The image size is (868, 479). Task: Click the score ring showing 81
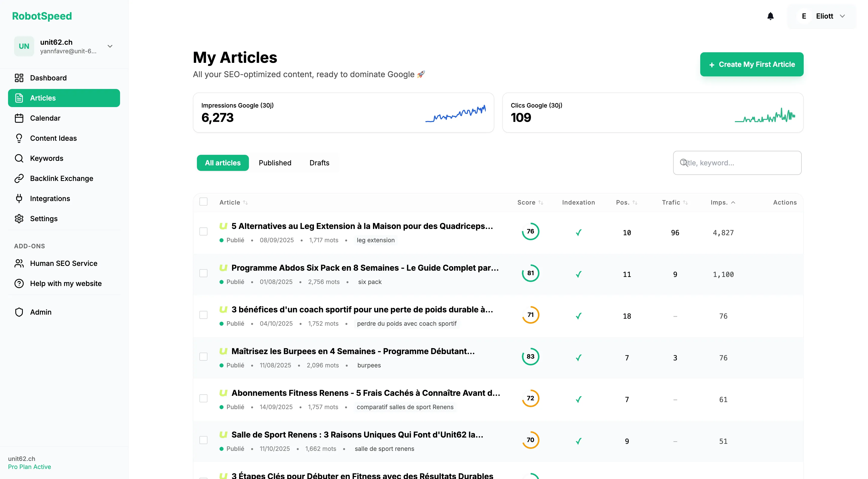tap(530, 273)
